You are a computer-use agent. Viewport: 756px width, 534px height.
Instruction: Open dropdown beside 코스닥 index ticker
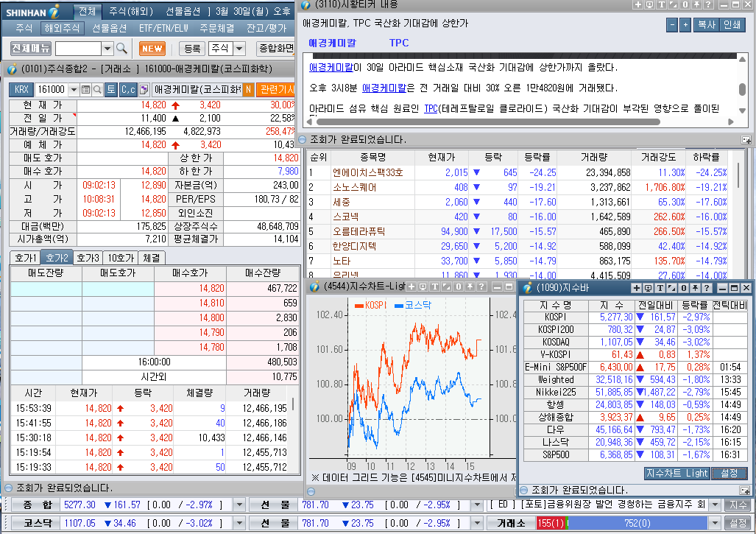[x=239, y=523]
